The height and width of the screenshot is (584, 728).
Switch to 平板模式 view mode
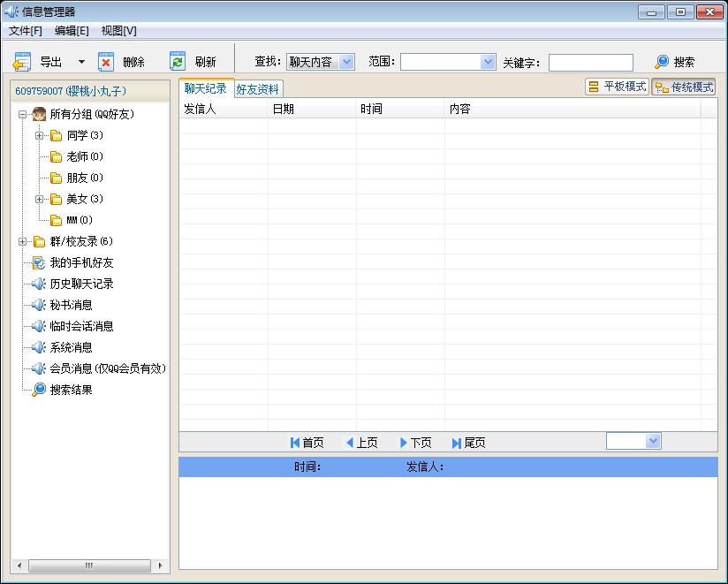[x=617, y=87]
